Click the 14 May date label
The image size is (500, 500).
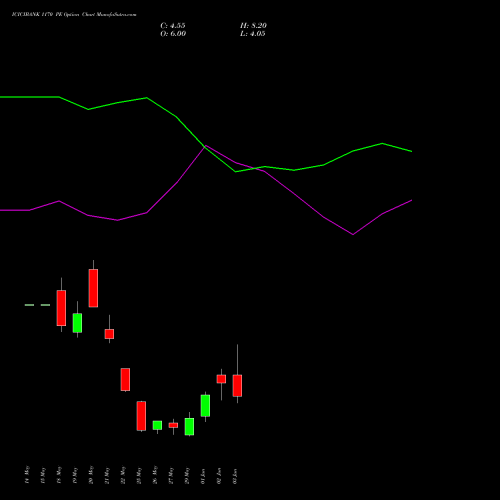(27, 475)
